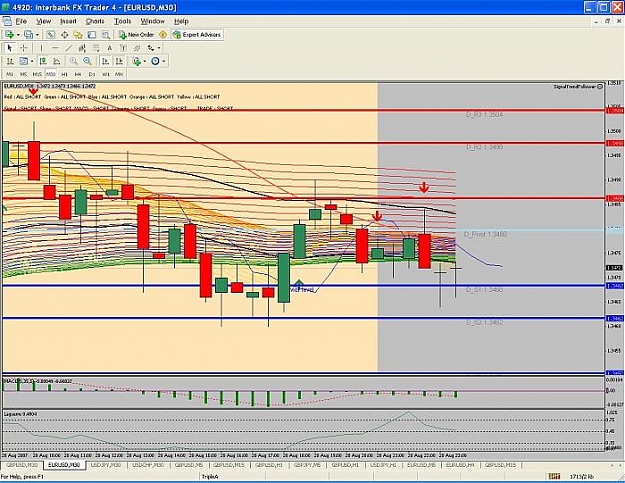
Task: Show the Market Watch window
Action: click(x=50, y=35)
